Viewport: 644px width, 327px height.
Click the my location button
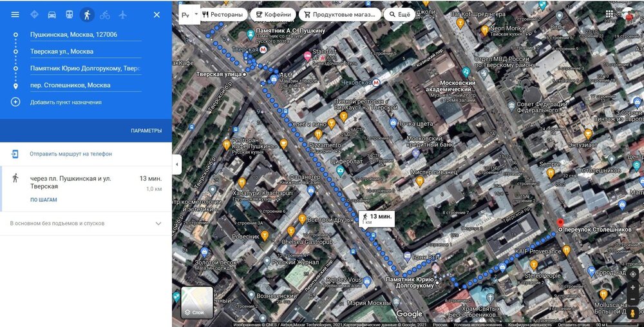coord(633,274)
